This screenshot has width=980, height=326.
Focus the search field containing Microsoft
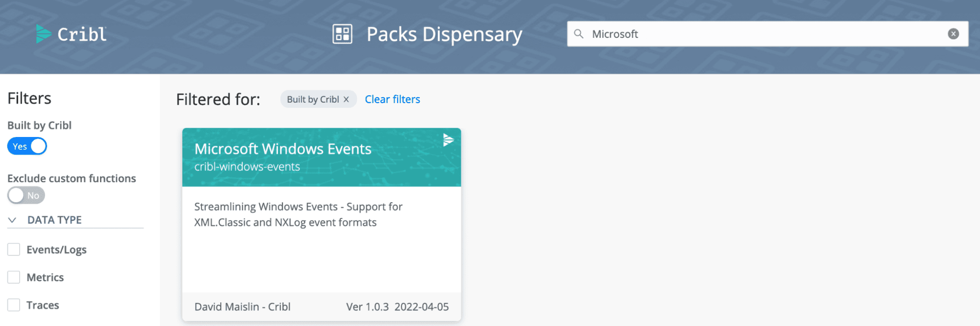click(765, 34)
